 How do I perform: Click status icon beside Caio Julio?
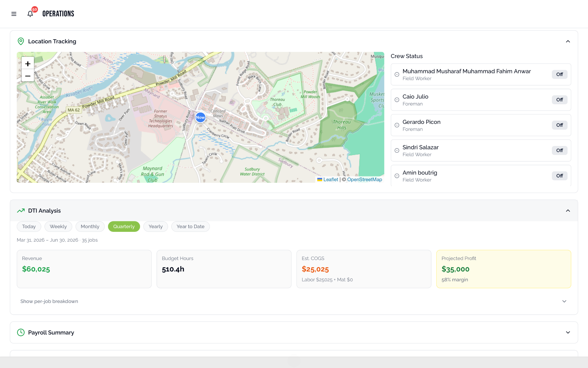[397, 100]
